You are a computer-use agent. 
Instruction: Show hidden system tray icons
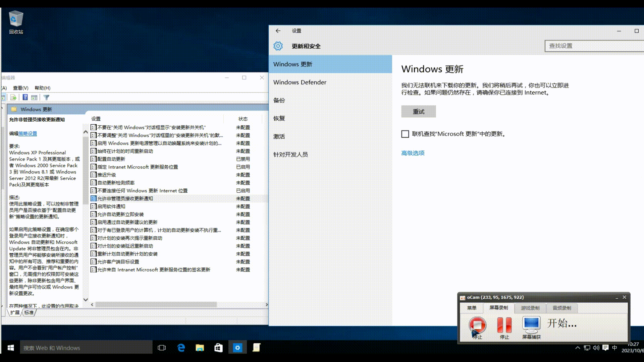click(578, 348)
